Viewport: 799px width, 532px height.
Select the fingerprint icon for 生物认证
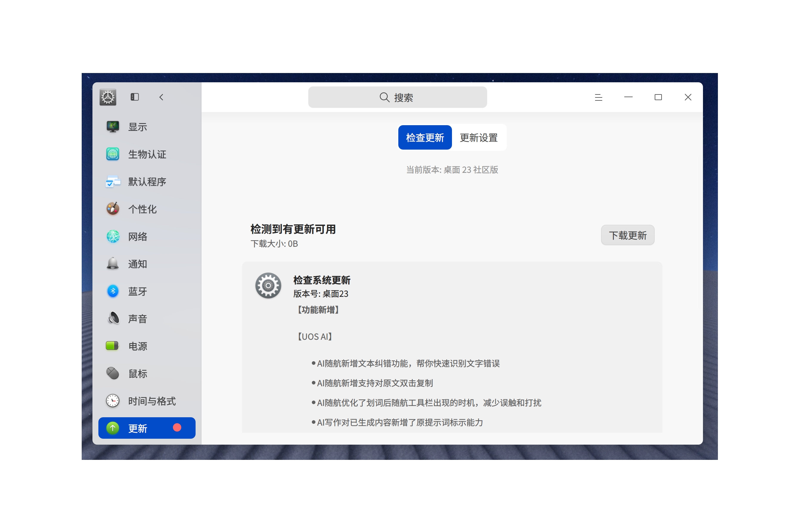pos(112,154)
